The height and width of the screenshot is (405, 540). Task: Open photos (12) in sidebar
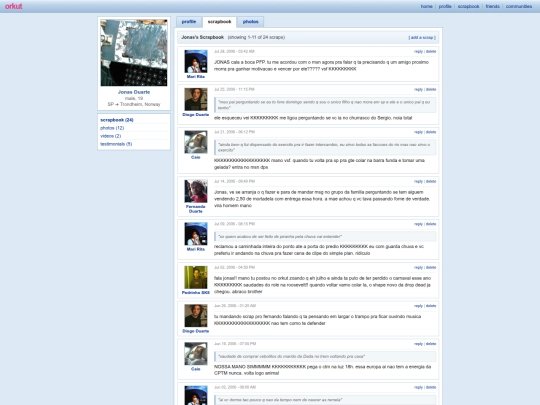click(112, 128)
